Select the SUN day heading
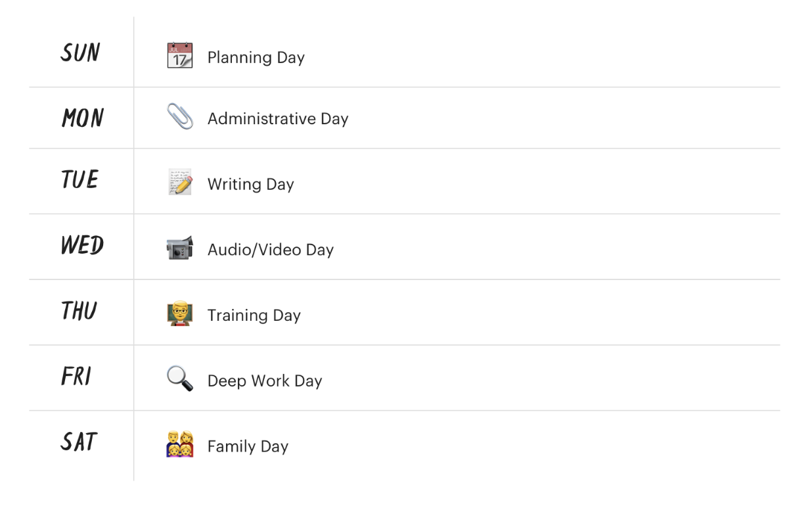The image size is (812, 518). point(81,53)
